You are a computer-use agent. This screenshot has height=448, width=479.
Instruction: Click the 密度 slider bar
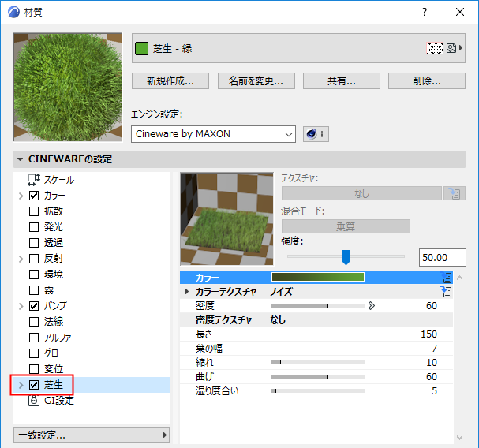[318, 306]
